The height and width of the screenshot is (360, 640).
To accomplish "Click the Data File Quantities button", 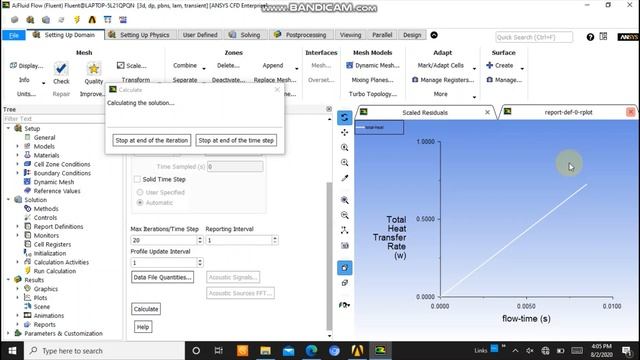I will (162, 277).
